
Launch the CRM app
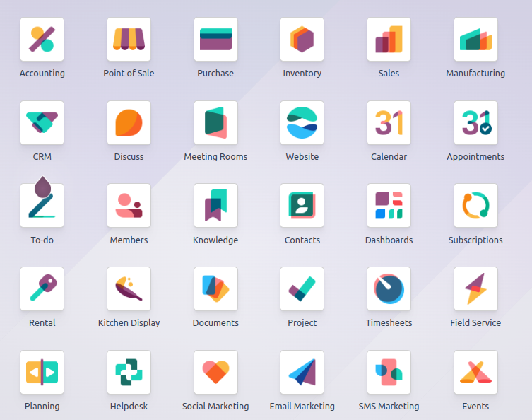(x=42, y=123)
